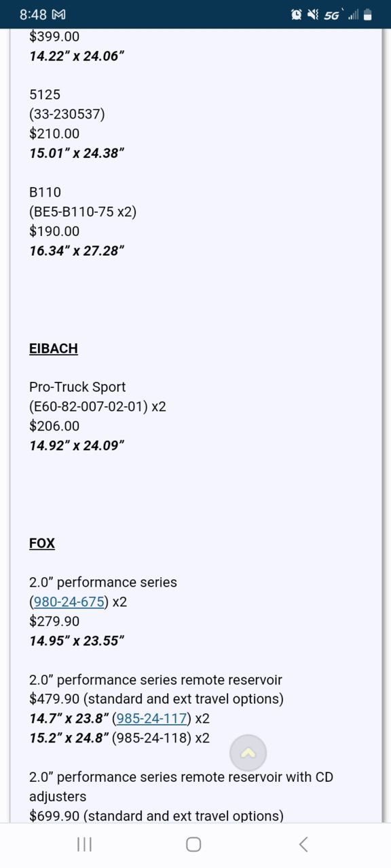The width and height of the screenshot is (391, 868).
Task: Tap the 14.95" x 23.55" dimensions text
Action: click(77, 641)
